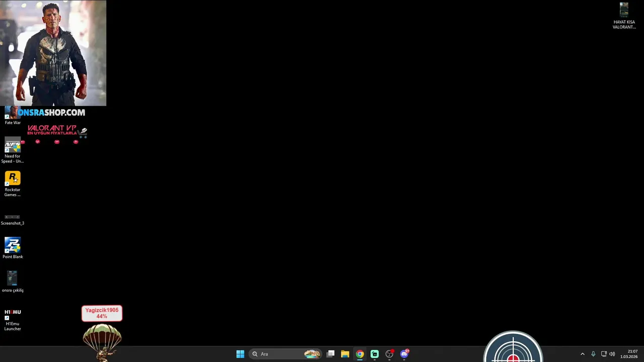Open the green app icon in taskbar
Screen dimensions: 644x362
point(374,354)
